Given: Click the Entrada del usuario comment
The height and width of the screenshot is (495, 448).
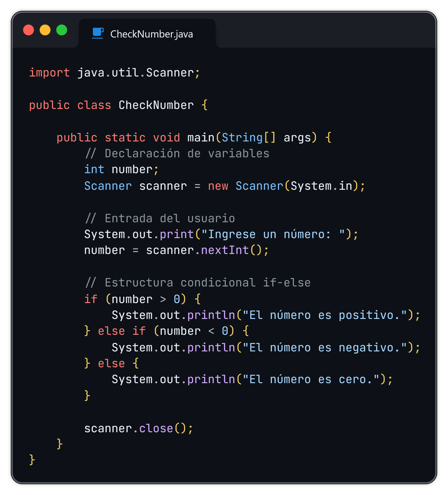Looking at the screenshot, I should 160,219.
